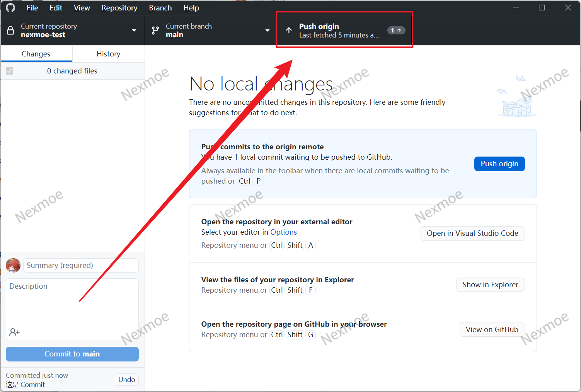Click the GitHub Desktop logo icon
Image resolution: width=581 pixels, height=392 pixels.
10,8
